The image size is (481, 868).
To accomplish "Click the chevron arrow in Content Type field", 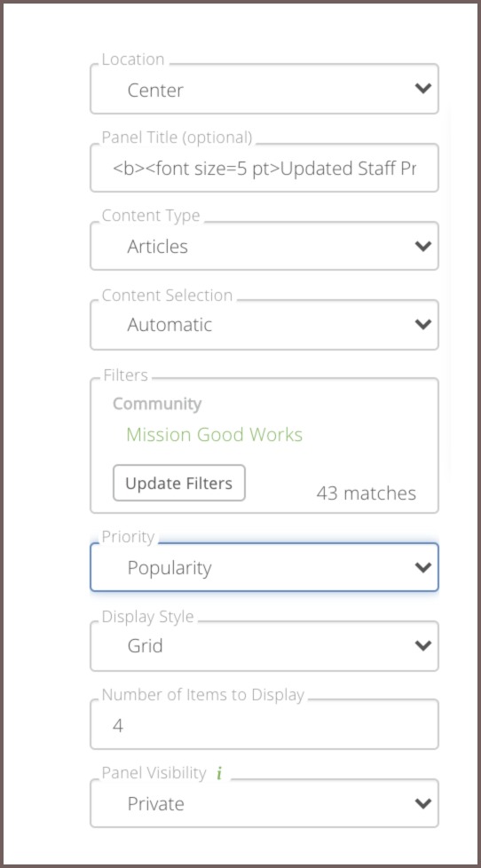I will [x=423, y=246].
